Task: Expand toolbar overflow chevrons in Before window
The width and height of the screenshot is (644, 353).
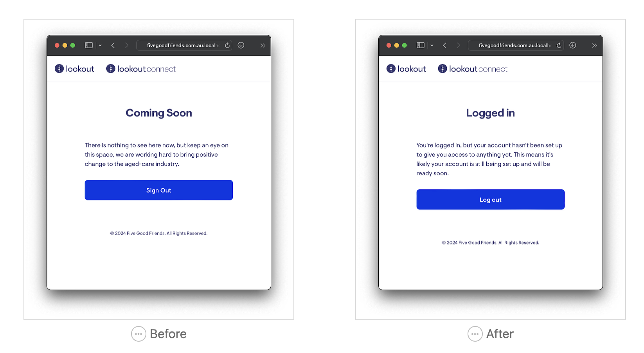Action: click(x=263, y=45)
